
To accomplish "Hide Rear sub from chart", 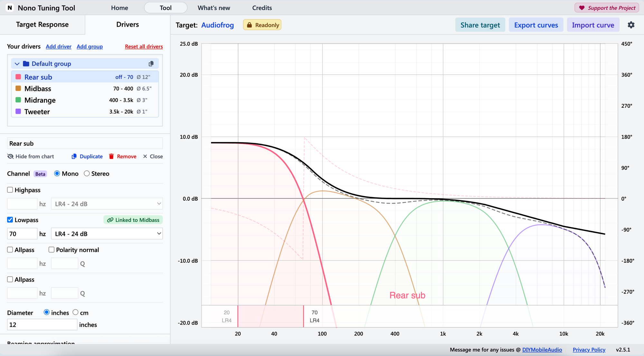I will click(31, 156).
